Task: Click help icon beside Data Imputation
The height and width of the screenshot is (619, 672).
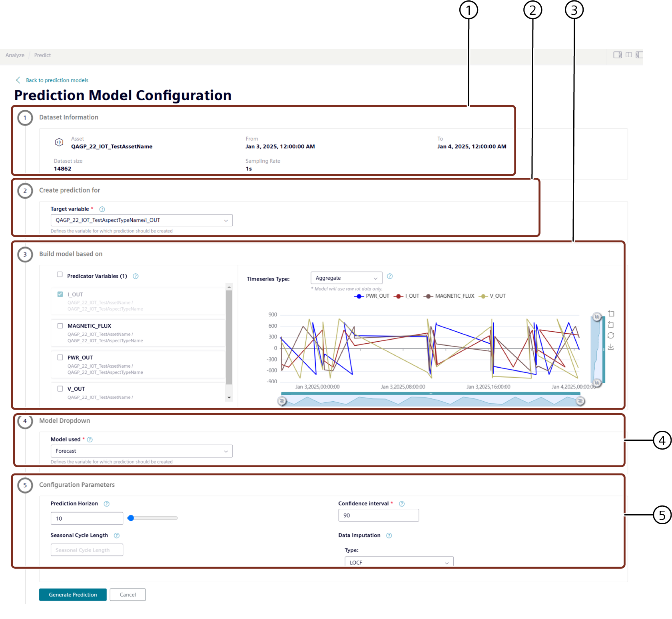Action: [389, 535]
